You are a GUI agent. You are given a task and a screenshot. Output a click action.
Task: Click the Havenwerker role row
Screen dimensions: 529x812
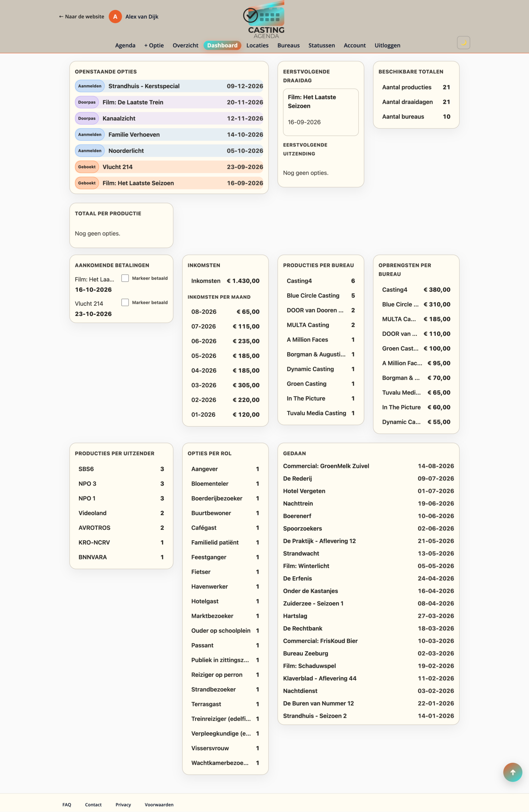click(225, 586)
